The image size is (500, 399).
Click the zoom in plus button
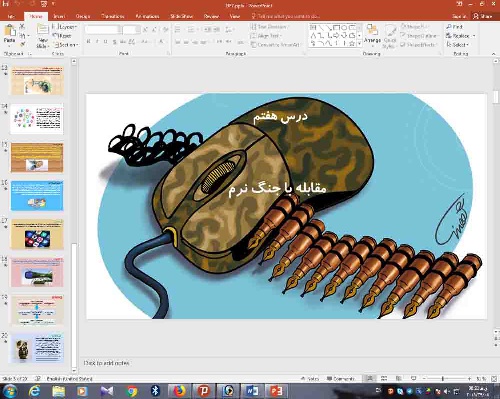469,379
